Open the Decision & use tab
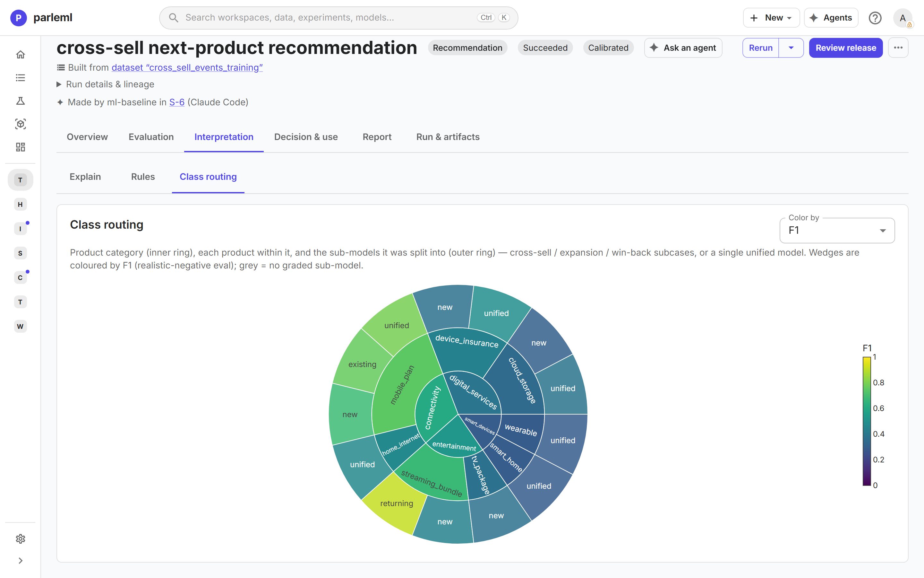The height and width of the screenshot is (578, 924). tap(306, 137)
